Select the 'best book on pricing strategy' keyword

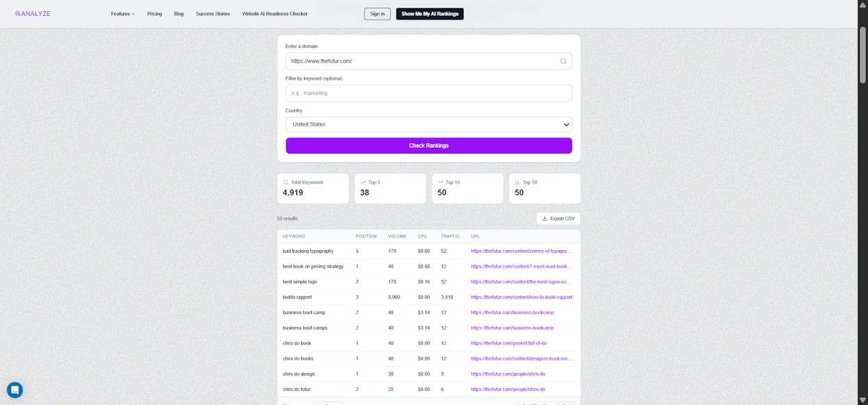tap(313, 266)
